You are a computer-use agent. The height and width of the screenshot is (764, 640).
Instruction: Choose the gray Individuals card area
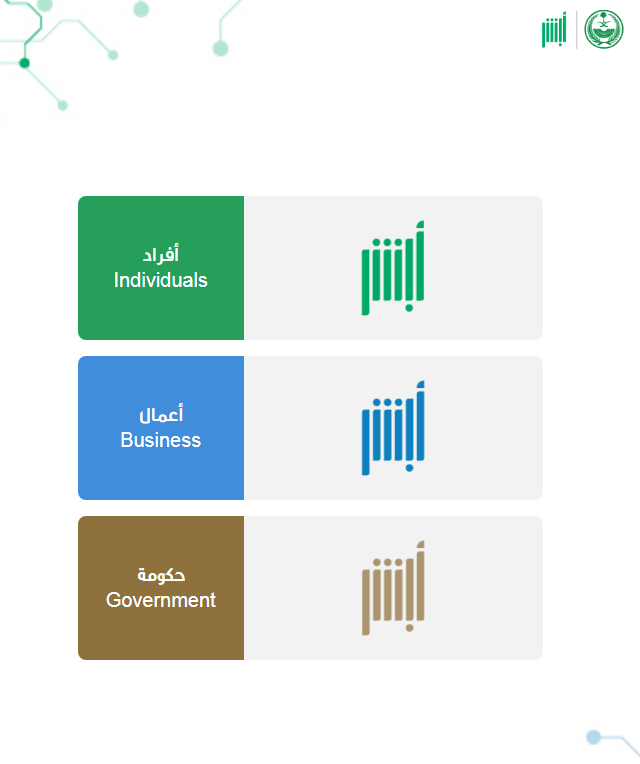pyautogui.click(x=394, y=268)
